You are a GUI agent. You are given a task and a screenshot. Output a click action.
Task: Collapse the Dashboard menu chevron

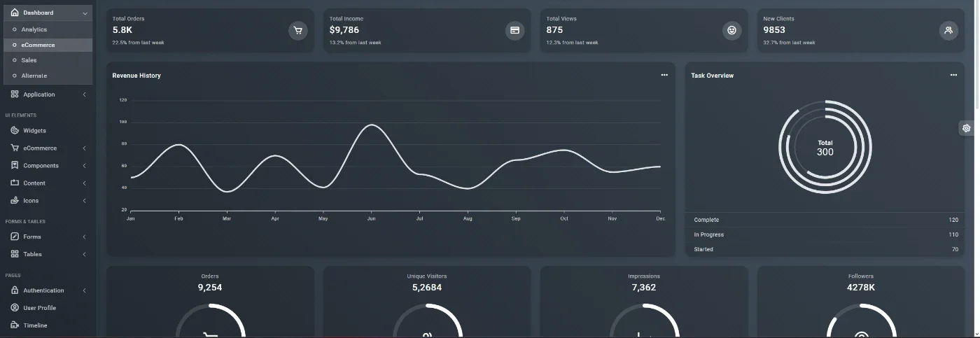(x=85, y=13)
